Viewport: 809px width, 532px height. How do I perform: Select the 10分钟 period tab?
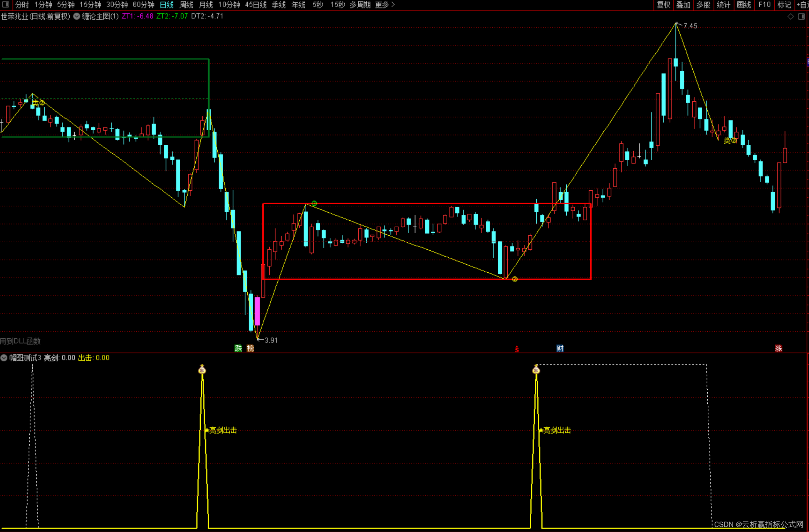pos(229,5)
